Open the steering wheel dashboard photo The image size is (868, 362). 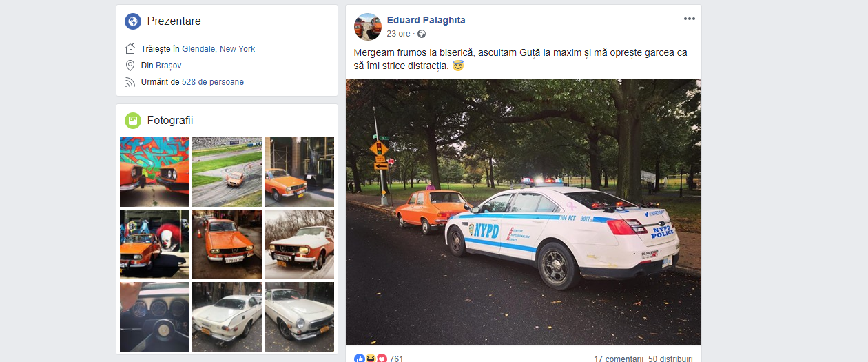(x=154, y=316)
